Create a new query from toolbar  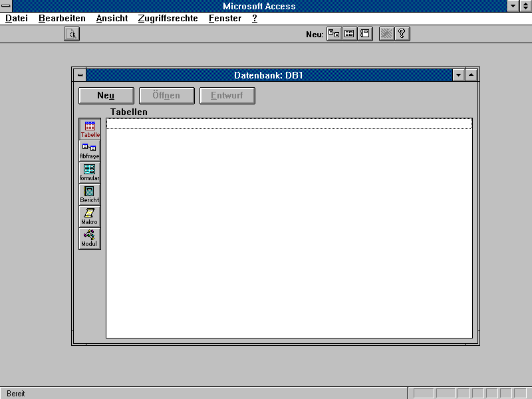(334, 34)
